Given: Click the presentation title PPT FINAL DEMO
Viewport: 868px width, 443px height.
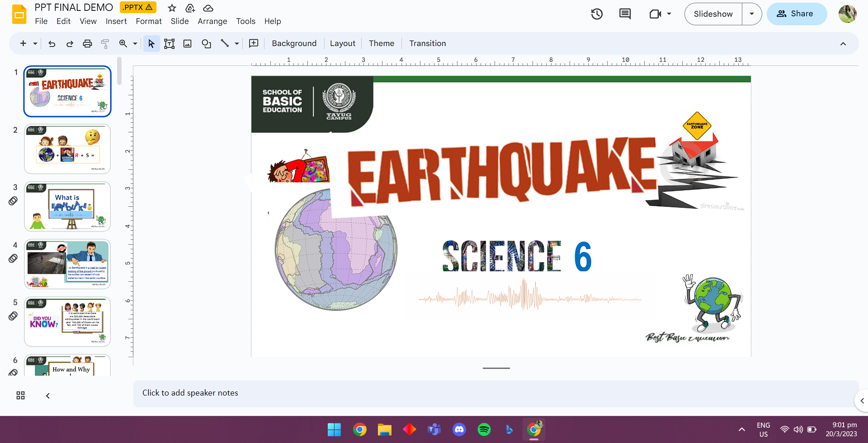Looking at the screenshot, I should point(74,7).
